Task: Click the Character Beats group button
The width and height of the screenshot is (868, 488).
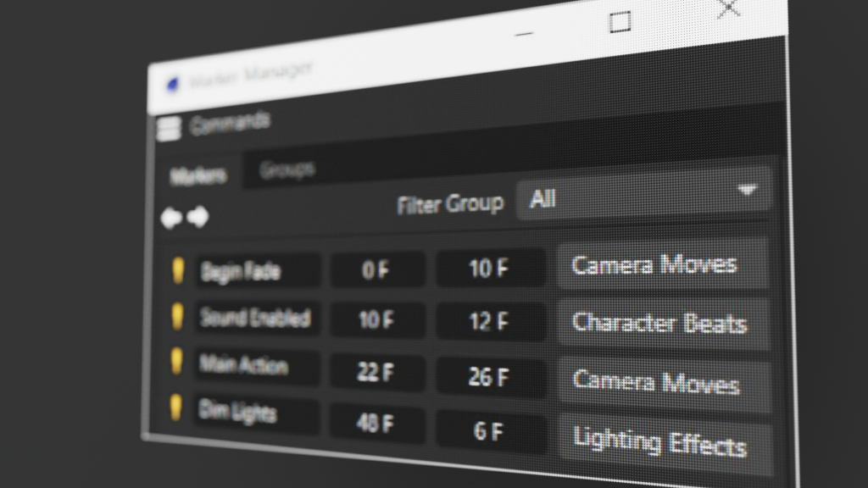Action: pos(662,324)
